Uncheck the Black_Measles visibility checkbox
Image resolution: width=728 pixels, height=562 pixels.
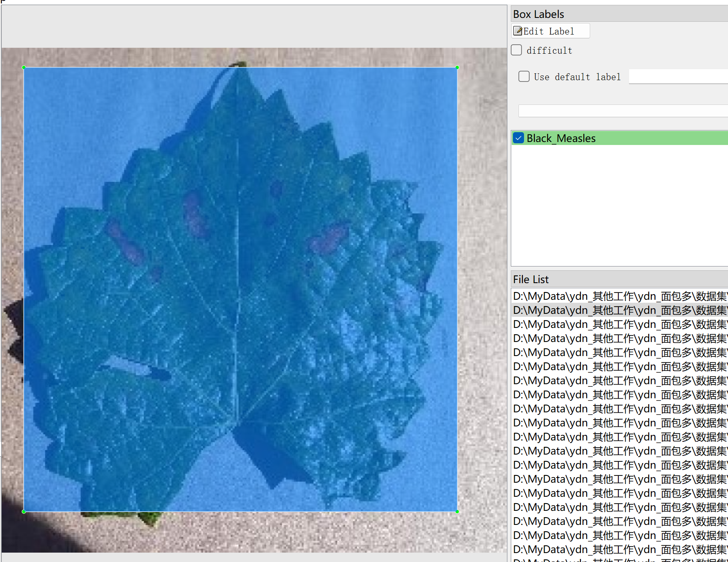(x=518, y=138)
